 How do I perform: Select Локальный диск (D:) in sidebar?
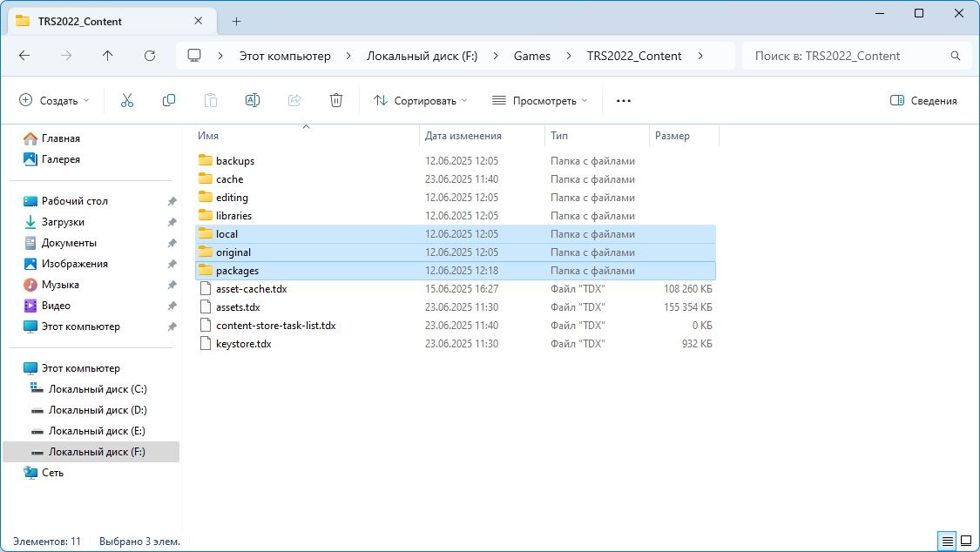tap(98, 410)
